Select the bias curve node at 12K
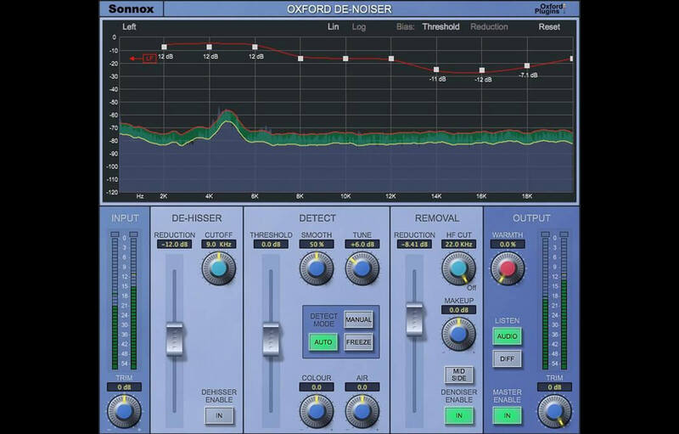679x434 pixels. pos(391,58)
